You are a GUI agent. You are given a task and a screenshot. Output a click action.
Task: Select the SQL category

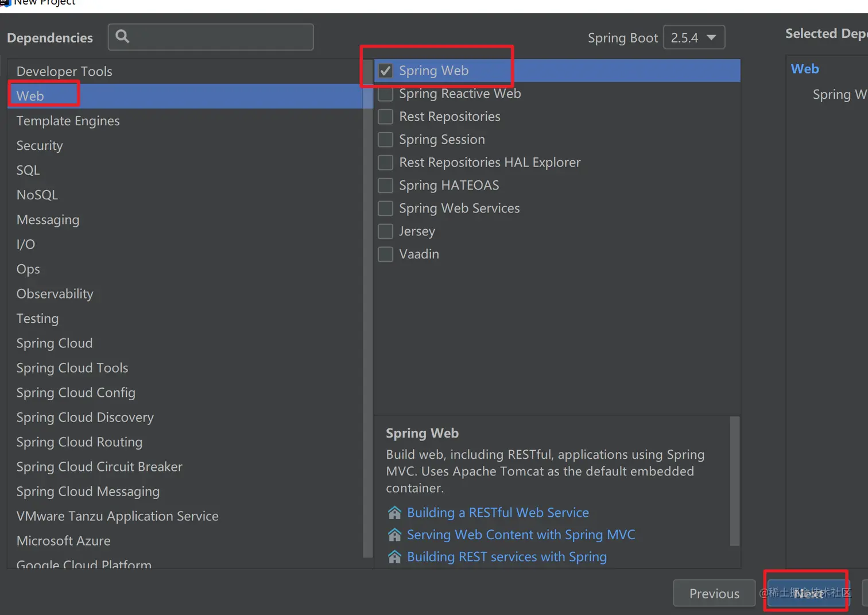coord(185,170)
